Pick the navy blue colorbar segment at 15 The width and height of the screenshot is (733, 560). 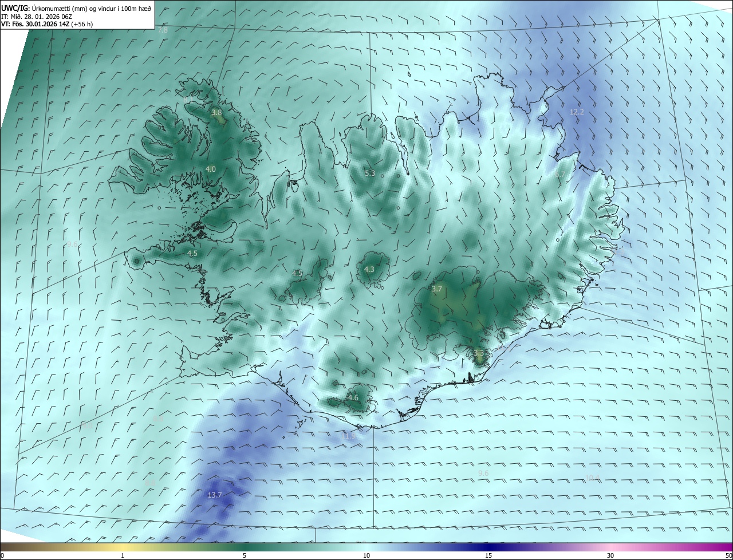pyautogui.click(x=488, y=547)
